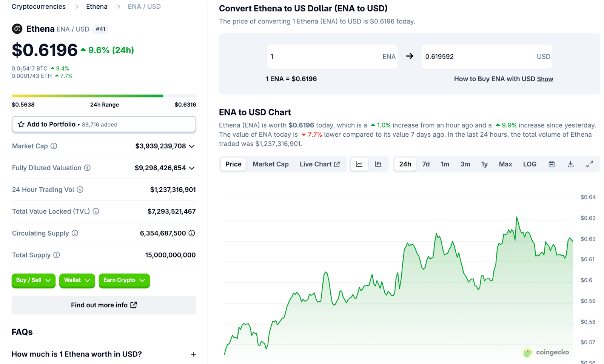The height and width of the screenshot is (364, 604).
Task: Open the Buy / Sell dropdown
Action: pyautogui.click(x=33, y=280)
